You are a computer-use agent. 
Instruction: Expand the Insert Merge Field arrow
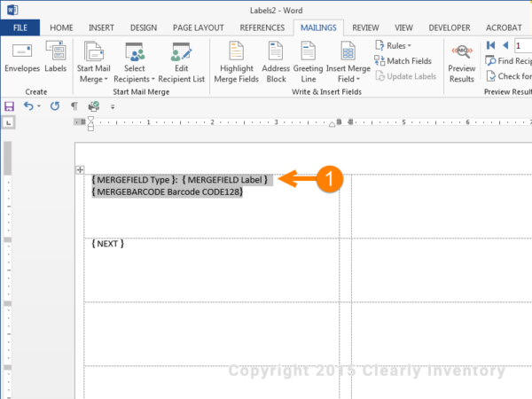tap(357, 79)
